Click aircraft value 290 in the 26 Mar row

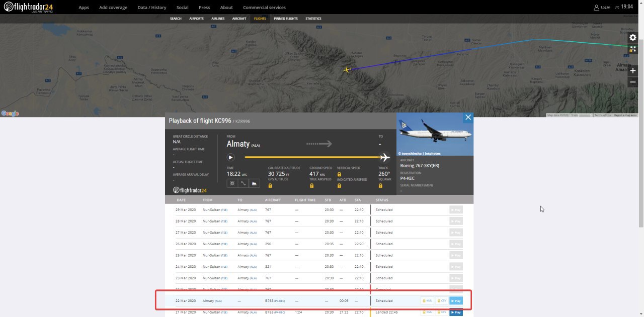[x=268, y=244]
